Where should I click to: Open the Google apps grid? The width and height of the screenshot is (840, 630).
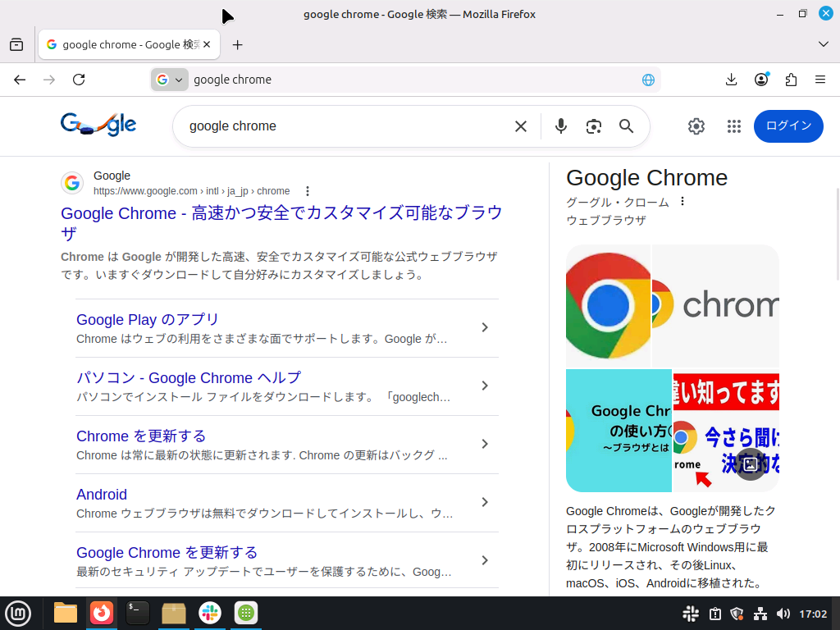click(733, 126)
